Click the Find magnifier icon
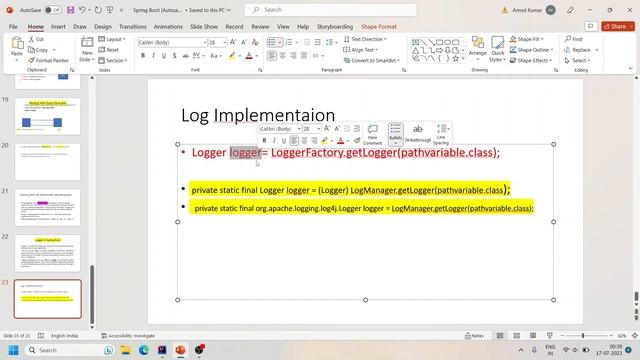This screenshot has width=640, height=360. (568, 39)
